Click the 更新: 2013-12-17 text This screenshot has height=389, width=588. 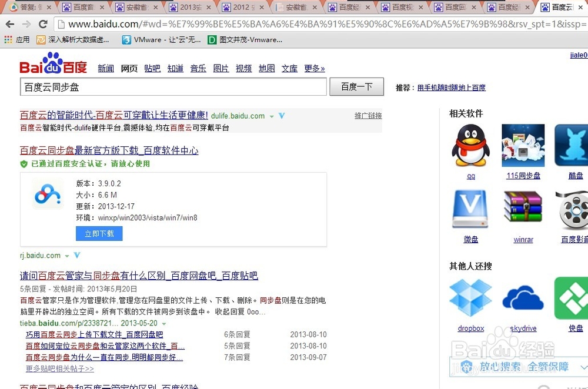(105, 206)
